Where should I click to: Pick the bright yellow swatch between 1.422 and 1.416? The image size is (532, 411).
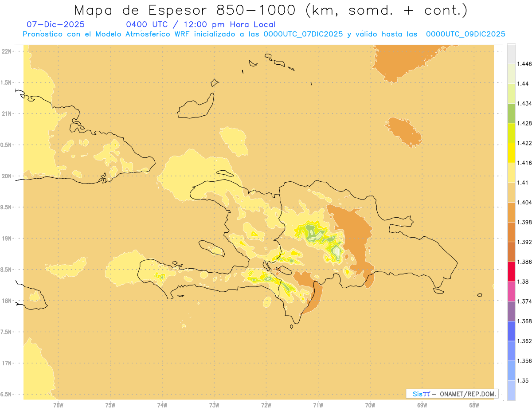pyautogui.click(x=511, y=153)
